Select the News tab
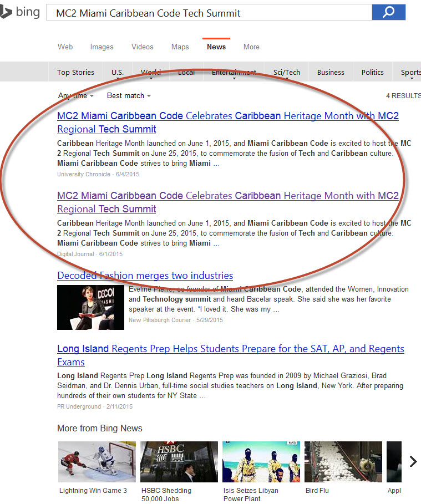 [x=216, y=47]
